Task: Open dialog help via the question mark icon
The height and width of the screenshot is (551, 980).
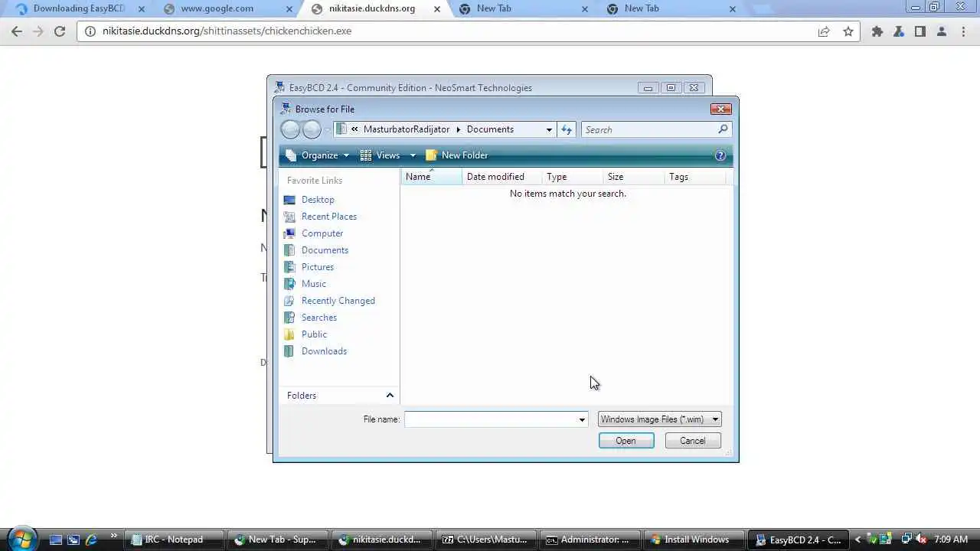Action: click(720, 155)
